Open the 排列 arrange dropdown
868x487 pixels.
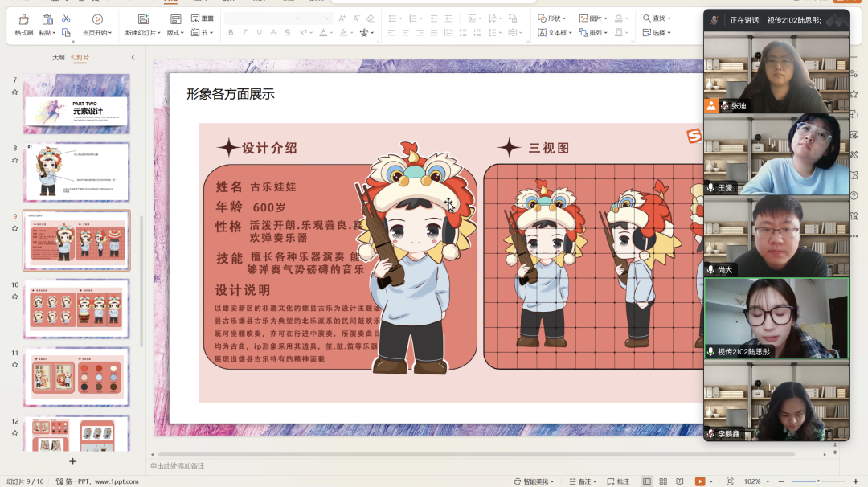595,32
